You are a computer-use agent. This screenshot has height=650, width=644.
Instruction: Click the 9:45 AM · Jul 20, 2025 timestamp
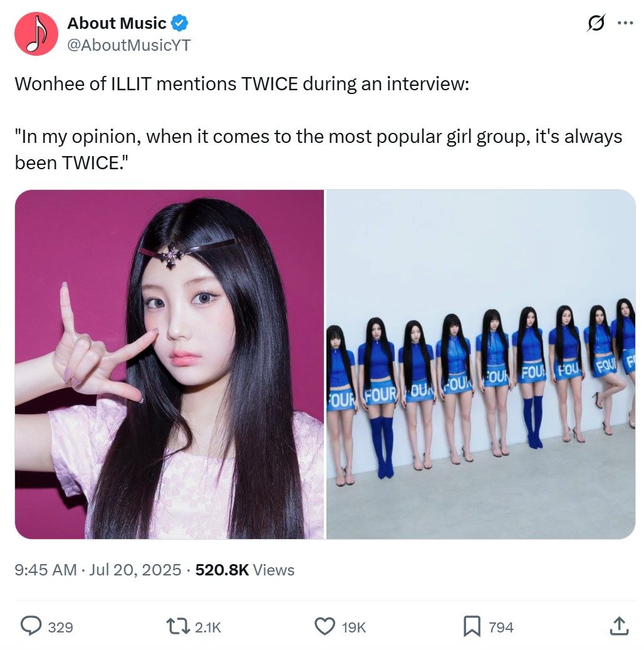point(98,570)
